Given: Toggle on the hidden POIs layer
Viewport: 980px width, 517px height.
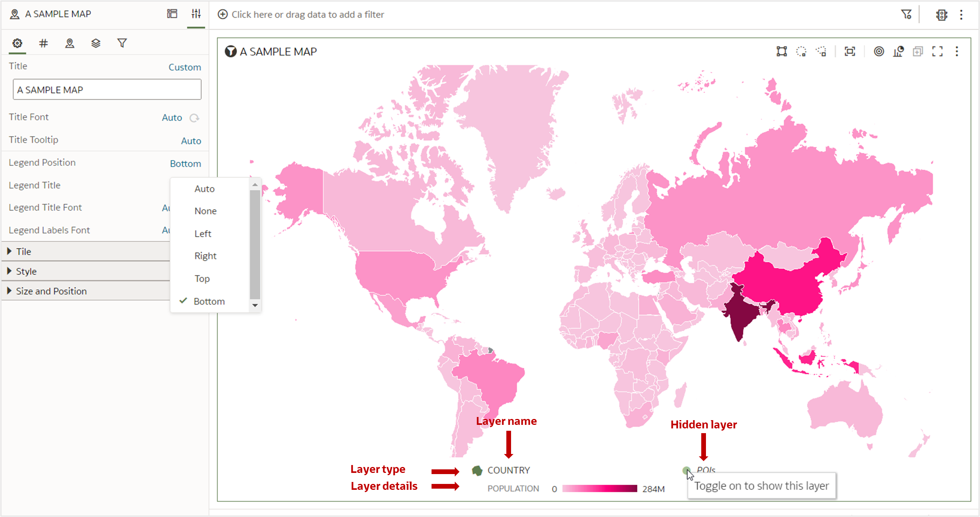Looking at the screenshot, I should point(686,470).
